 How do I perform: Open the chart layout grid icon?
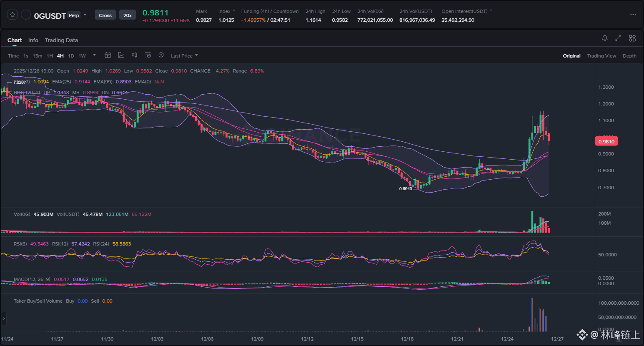click(632, 38)
